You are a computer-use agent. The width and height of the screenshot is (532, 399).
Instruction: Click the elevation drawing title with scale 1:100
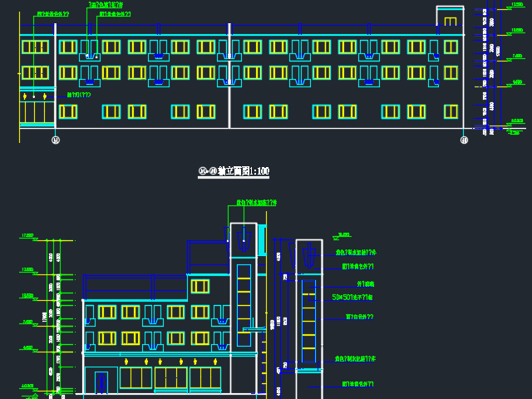[234, 171]
